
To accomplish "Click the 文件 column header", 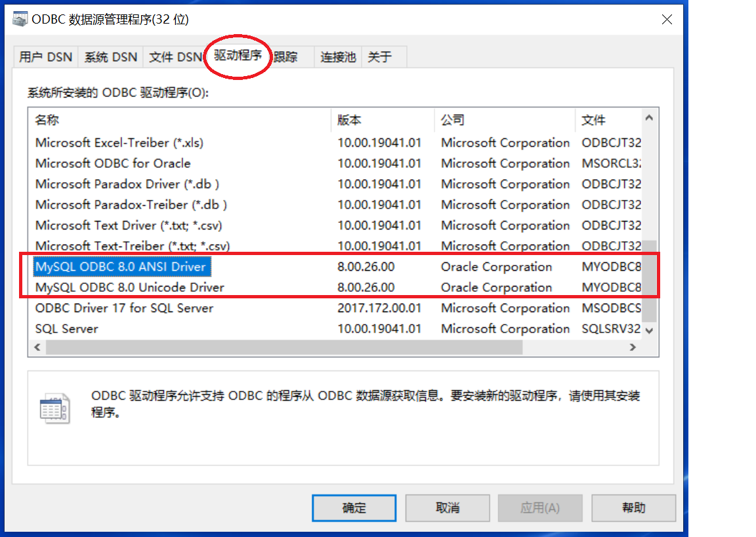I will 608,120.
